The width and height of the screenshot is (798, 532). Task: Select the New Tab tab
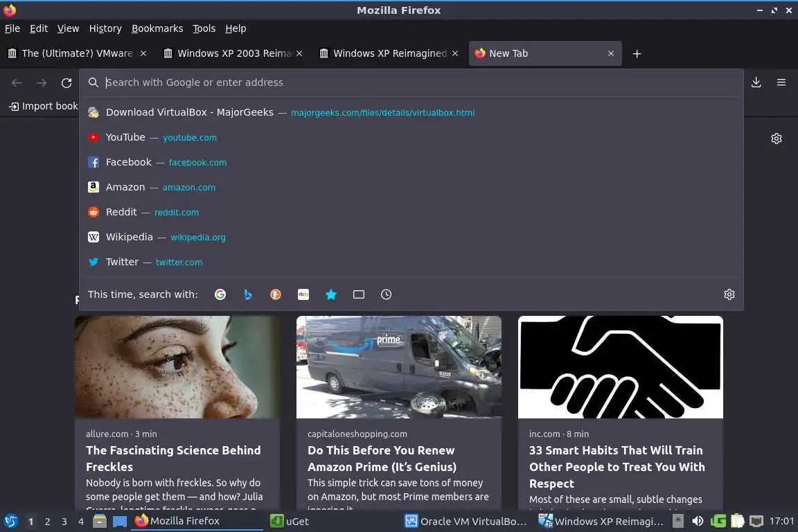[x=545, y=53]
